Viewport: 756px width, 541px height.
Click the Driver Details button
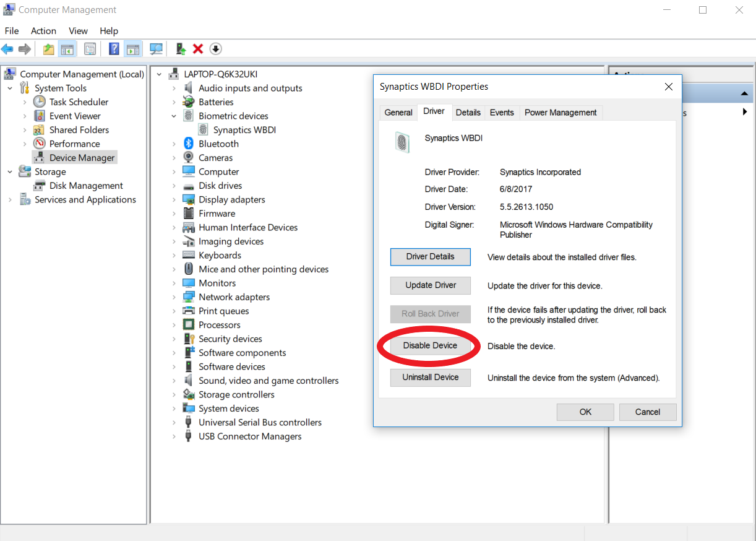[430, 256]
